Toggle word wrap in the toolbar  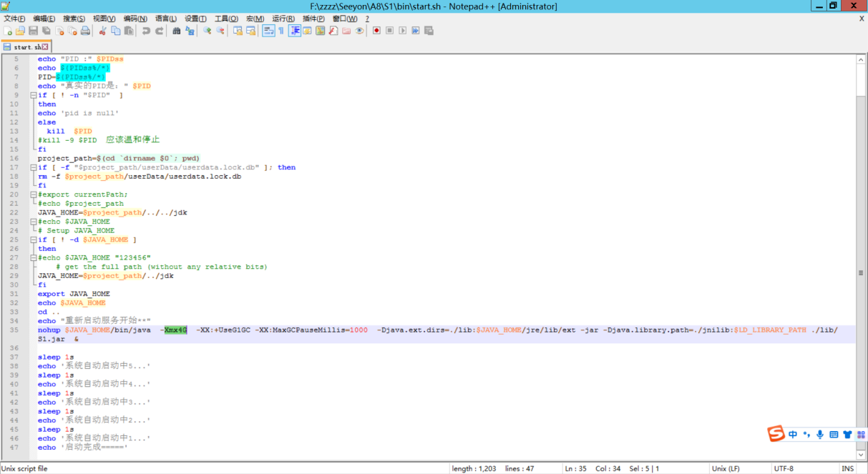[x=268, y=31]
